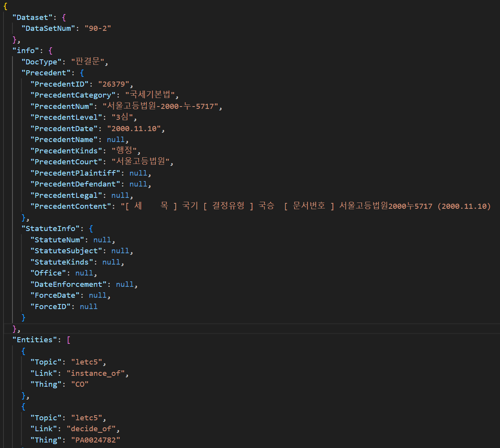
Task: Select the "DateEnforcement" key
Action: 69,284
